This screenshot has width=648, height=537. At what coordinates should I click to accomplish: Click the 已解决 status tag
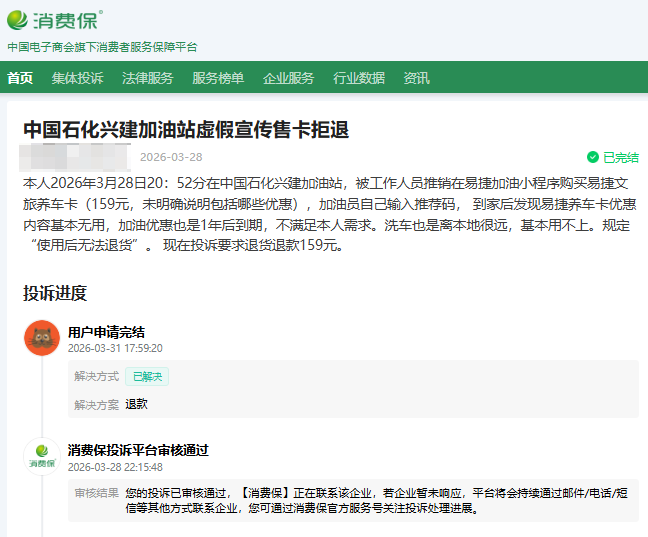(x=146, y=376)
